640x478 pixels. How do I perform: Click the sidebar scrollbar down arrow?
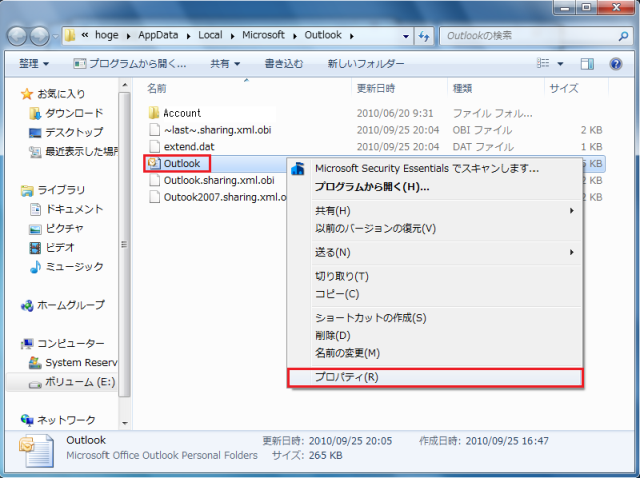[x=125, y=423]
